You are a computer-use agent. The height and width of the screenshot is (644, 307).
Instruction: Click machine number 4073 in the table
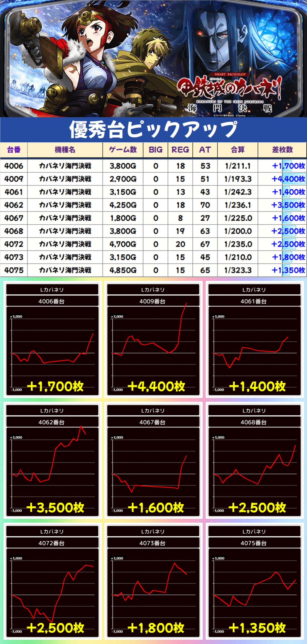point(14,257)
